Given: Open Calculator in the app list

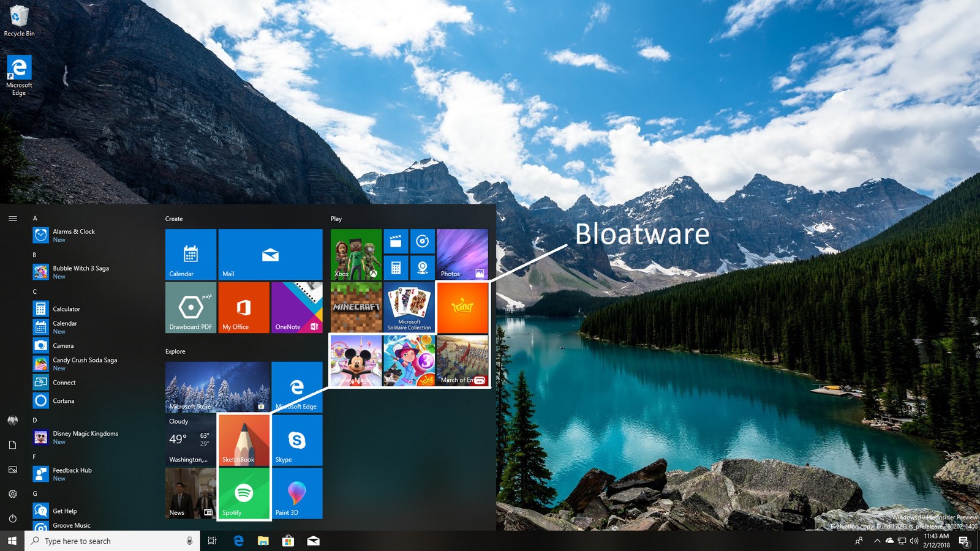Looking at the screenshot, I should coord(92,309).
